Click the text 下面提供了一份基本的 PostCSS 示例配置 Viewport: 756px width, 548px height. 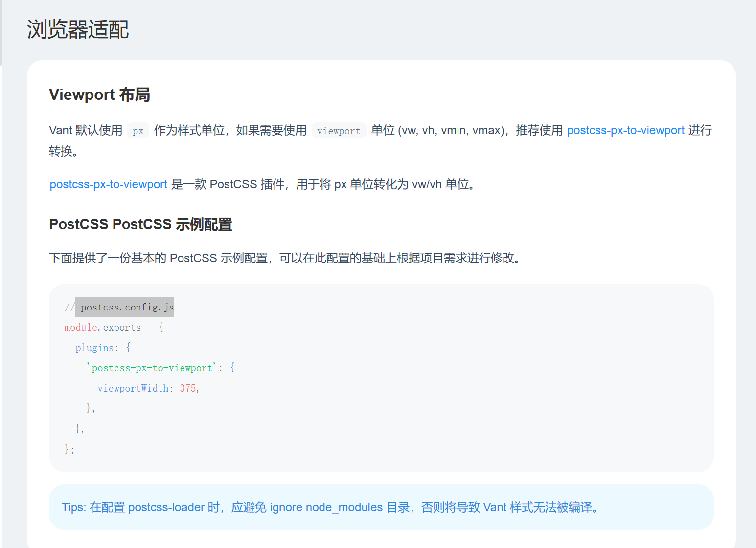196,258
